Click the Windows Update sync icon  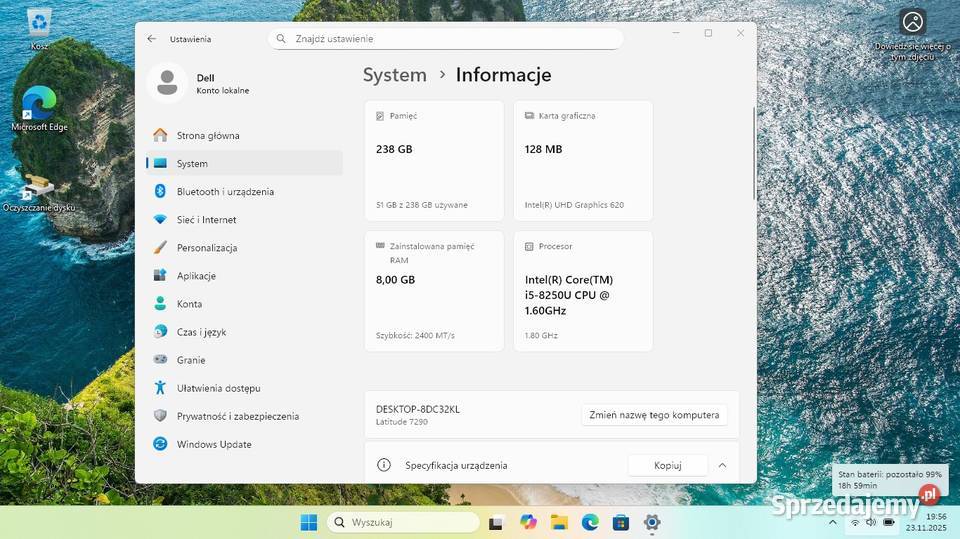(160, 444)
